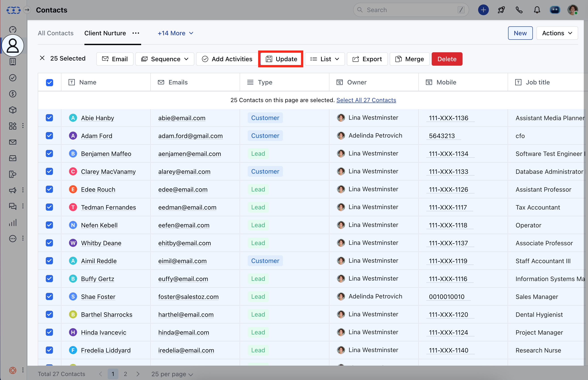Open the products cube sidebar icon
This screenshot has height=380, width=588.
click(13, 110)
